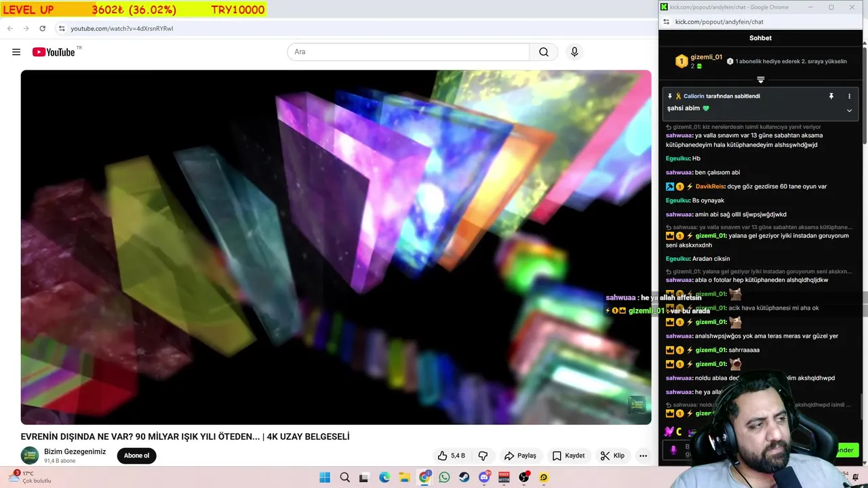
Task: Click the Klip clip button
Action: pyautogui.click(x=612, y=455)
